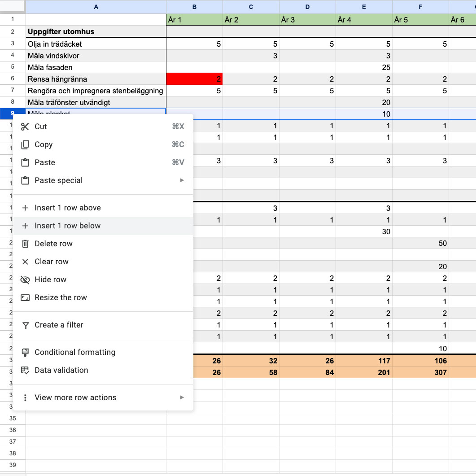Screen dimensions: 476x476
Task: Select Insert 1 row below
Action: (67, 226)
